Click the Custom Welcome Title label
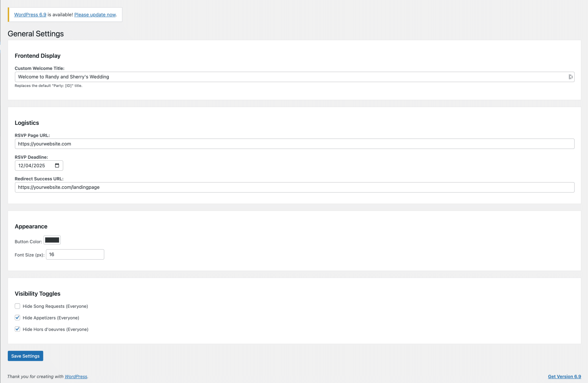Image resolution: width=588 pixels, height=383 pixels. click(x=39, y=68)
